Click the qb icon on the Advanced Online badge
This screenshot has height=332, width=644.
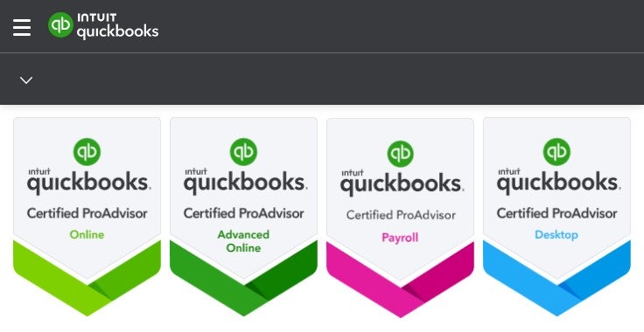(x=243, y=152)
